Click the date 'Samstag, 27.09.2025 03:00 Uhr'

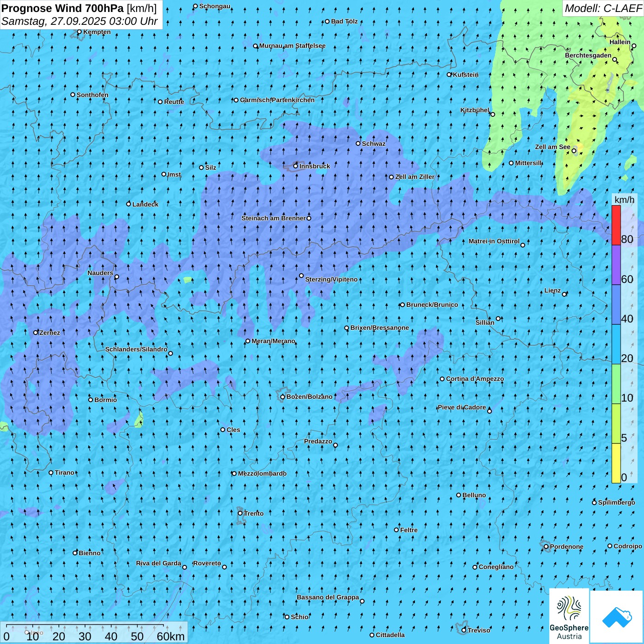click(x=80, y=21)
